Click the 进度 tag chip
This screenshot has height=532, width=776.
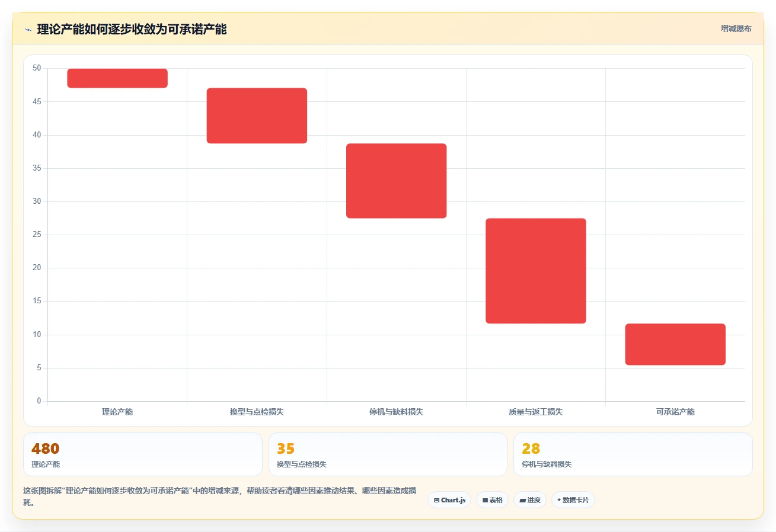click(x=530, y=500)
